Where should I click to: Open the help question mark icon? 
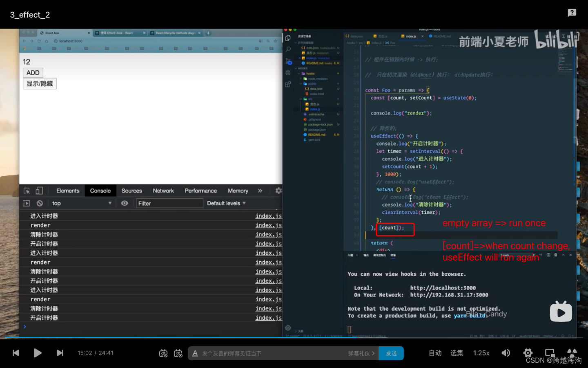[x=572, y=13]
